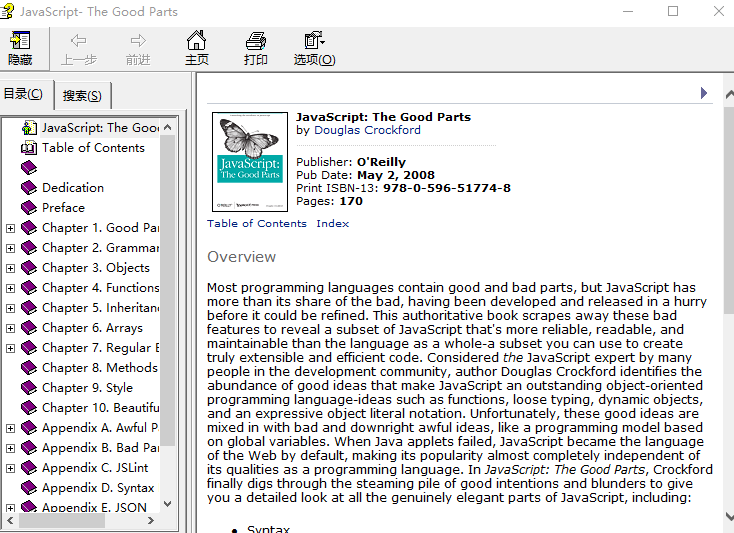Viewport: 734px width, 533px height.
Task: Click the next page arrow in content
Action: point(704,93)
